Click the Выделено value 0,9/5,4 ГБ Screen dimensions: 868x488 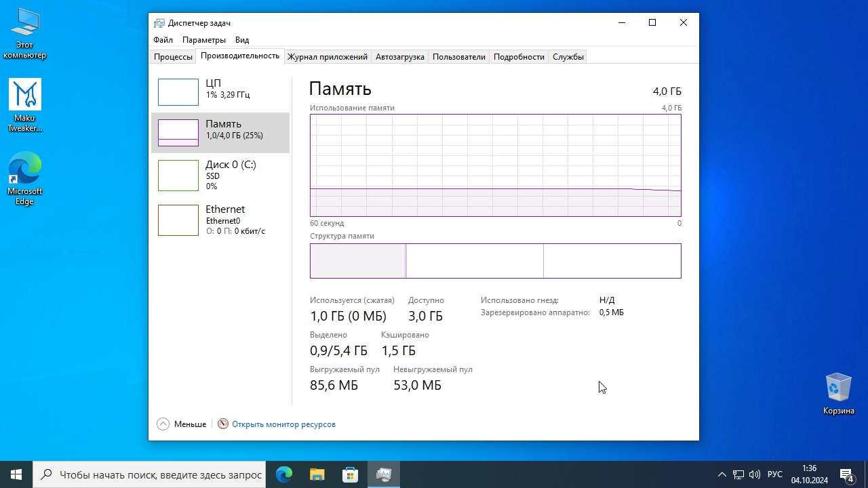tap(338, 351)
